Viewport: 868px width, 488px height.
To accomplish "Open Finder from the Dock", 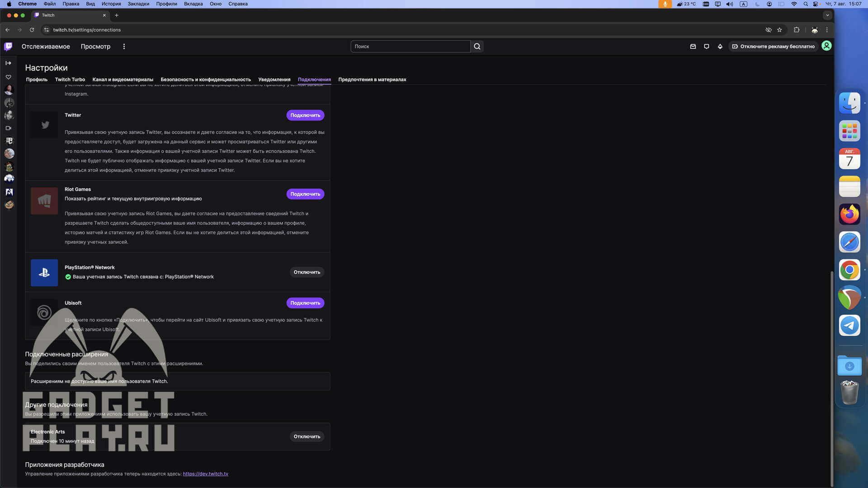I will (849, 103).
